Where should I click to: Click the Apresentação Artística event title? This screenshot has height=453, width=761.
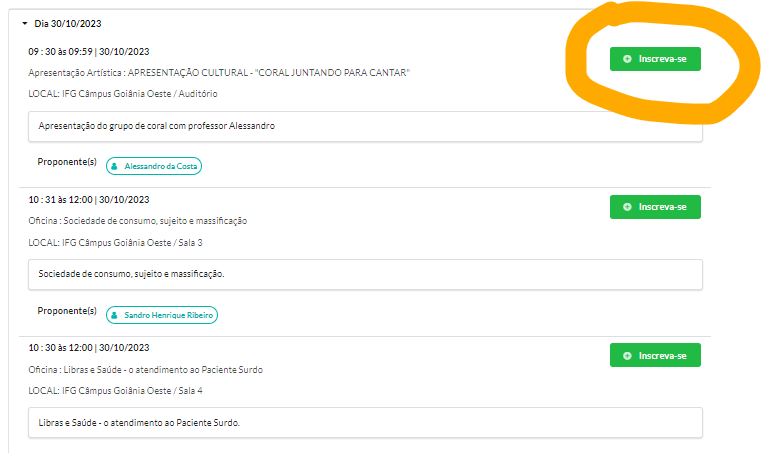tap(219, 73)
